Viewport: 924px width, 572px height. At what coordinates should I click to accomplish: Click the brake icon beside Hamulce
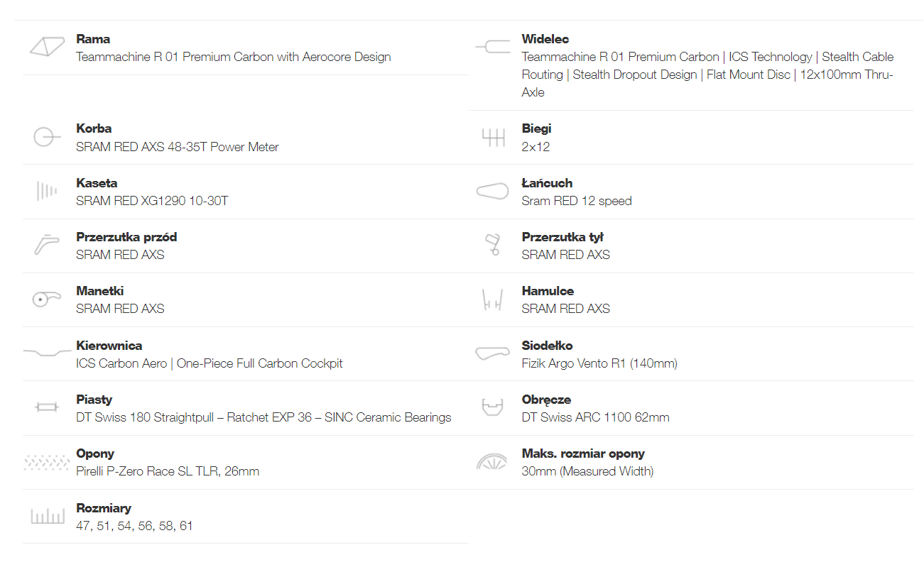tap(493, 299)
